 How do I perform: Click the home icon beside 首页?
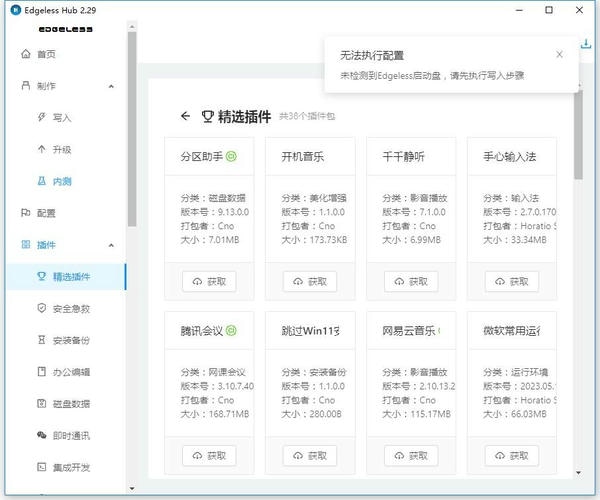pyautogui.click(x=26, y=54)
